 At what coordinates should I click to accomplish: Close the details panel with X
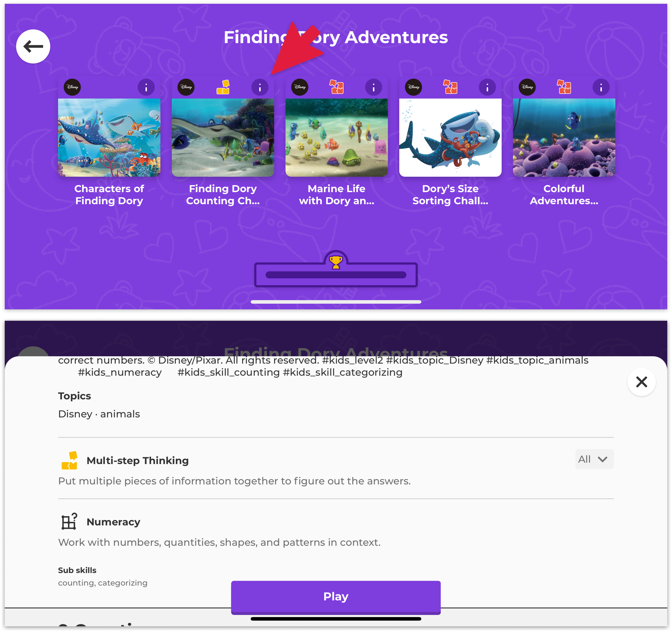(641, 382)
